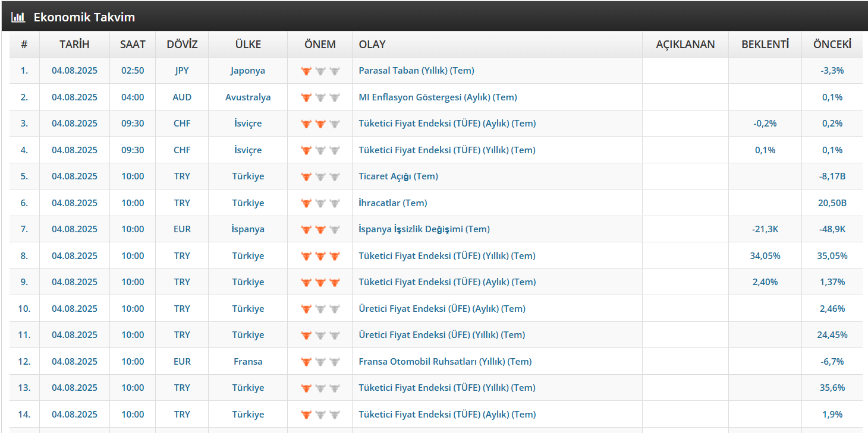Click the 1,37% previous value
This screenshot has width=868, height=433.
pos(832,282)
